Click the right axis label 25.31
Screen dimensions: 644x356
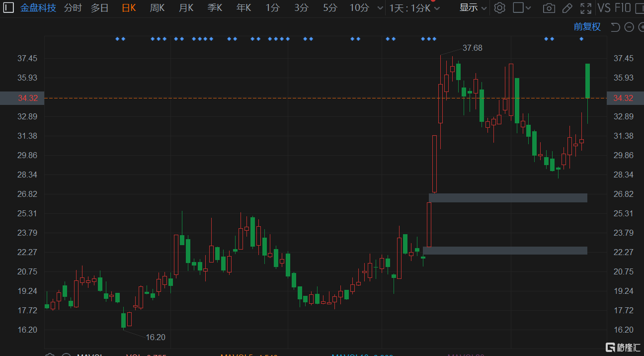pos(624,213)
